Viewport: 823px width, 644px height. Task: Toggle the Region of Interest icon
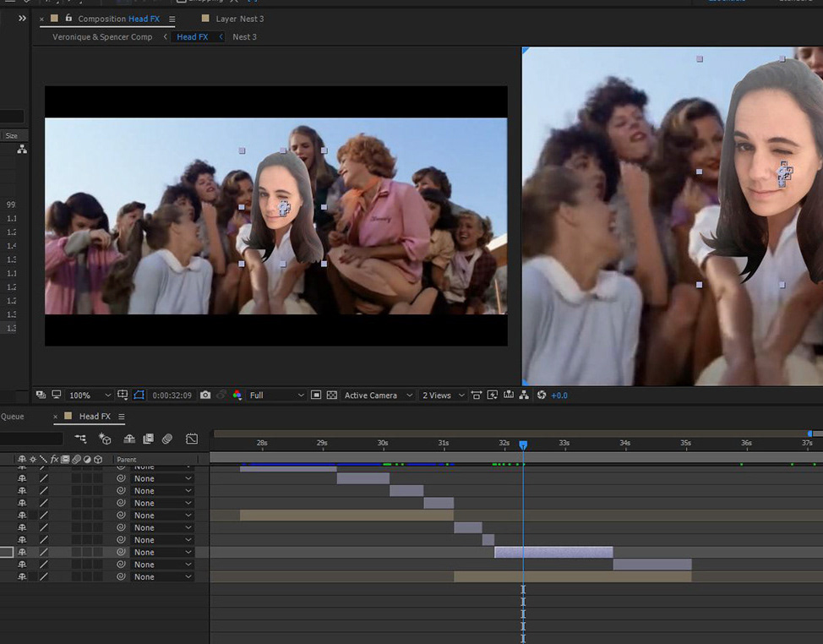coord(316,395)
